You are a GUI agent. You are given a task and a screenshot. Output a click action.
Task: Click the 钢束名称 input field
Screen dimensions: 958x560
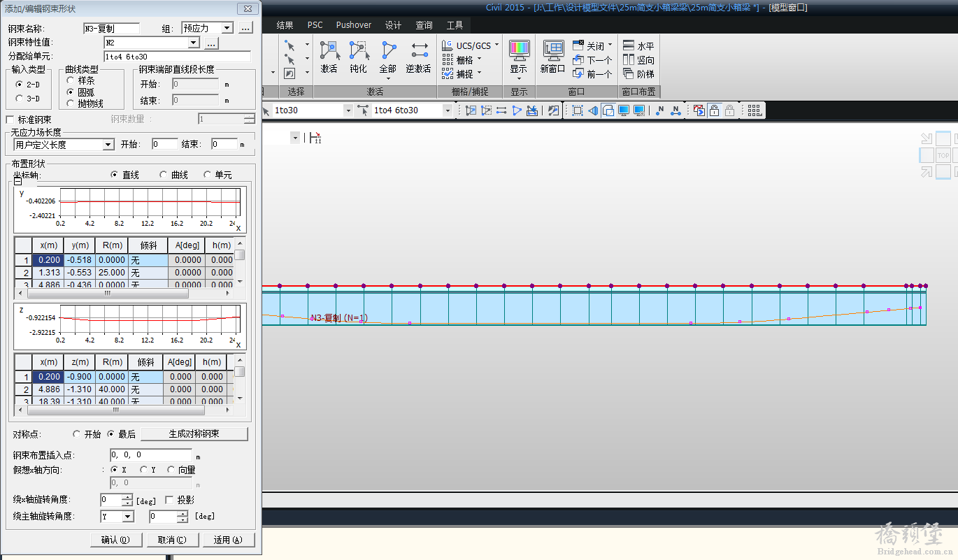point(111,29)
